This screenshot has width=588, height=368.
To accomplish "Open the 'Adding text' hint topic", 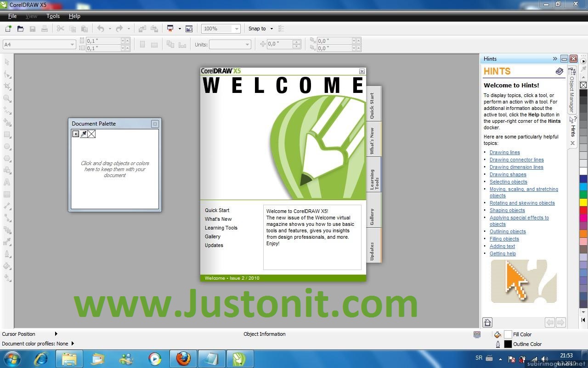I will [x=503, y=246].
